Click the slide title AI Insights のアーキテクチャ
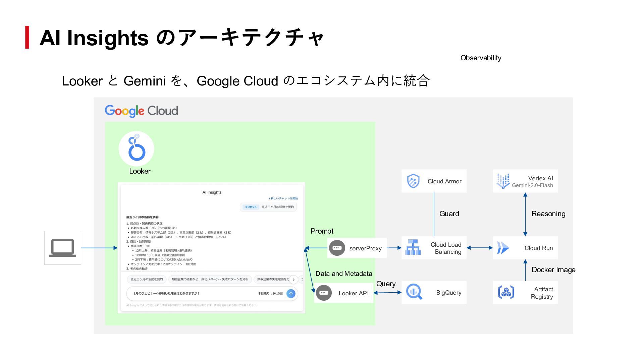Viewport: 644px width, 362px height. (x=182, y=38)
